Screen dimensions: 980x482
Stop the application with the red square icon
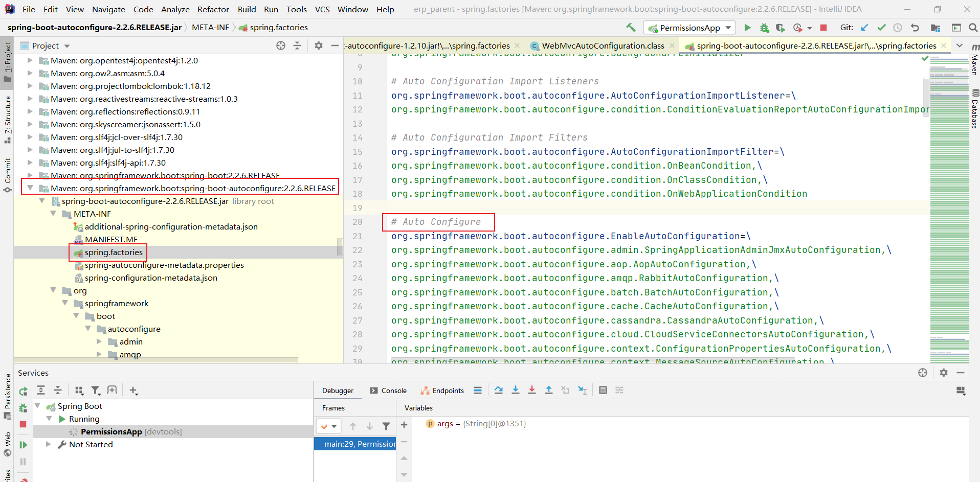tap(823, 28)
